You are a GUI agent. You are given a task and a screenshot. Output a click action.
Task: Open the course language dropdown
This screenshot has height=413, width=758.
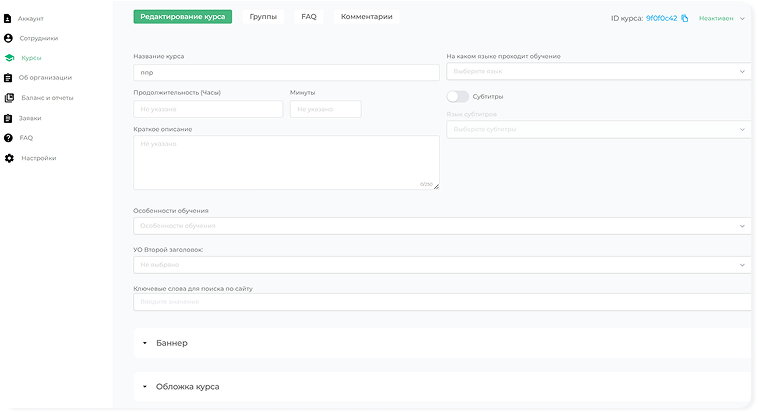[x=596, y=72]
